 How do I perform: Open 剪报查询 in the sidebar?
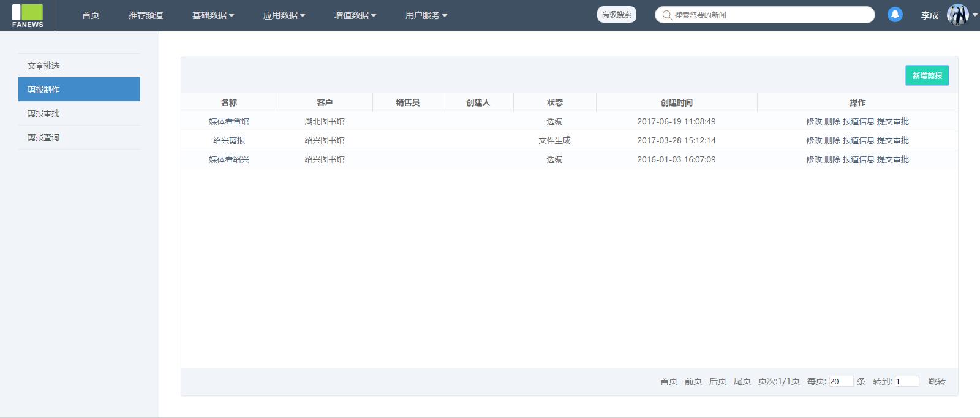pyautogui.click(x=80, y=137)
